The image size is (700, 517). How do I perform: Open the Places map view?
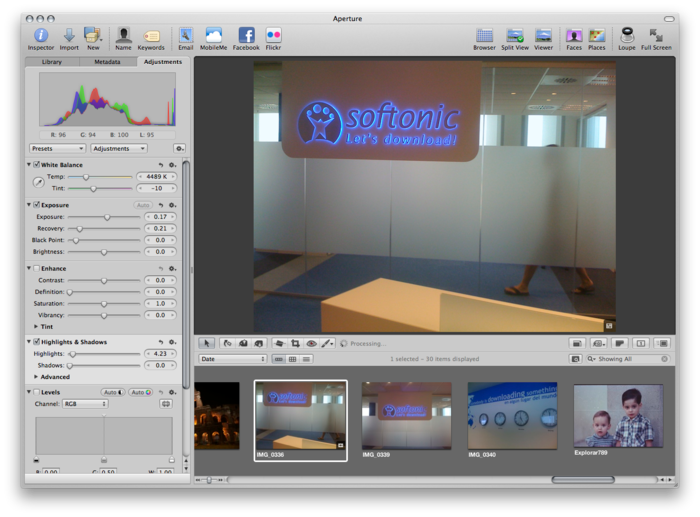pyautogui.click(x=597, y=36)
